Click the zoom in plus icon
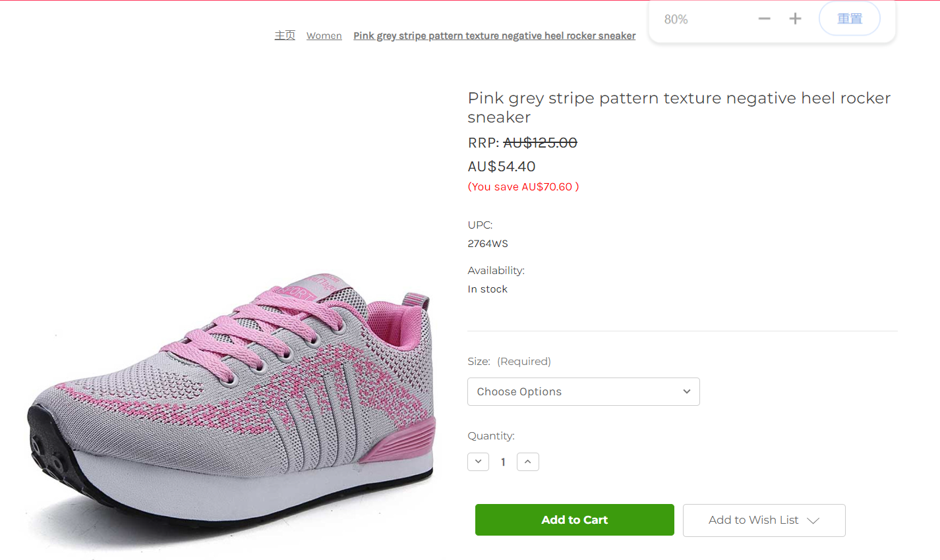Viewport: 940px width, 560px height. (x=795, y=19)
